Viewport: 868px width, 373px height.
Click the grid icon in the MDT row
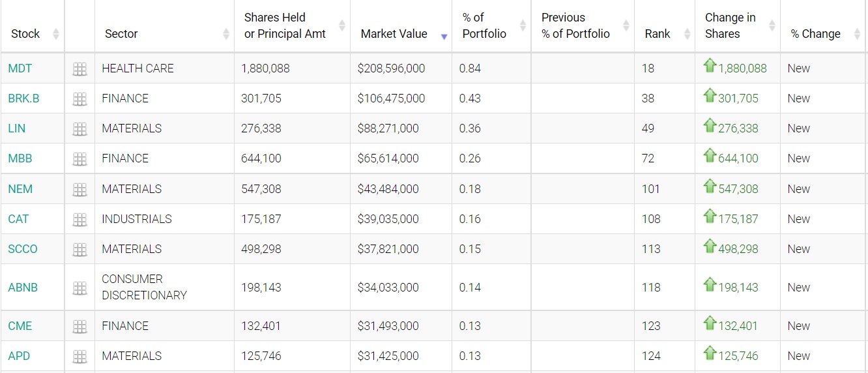point(80,68)
